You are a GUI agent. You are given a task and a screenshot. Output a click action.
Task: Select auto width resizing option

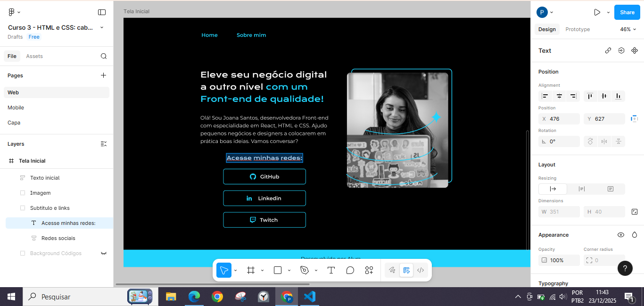[x=553, y=189]
